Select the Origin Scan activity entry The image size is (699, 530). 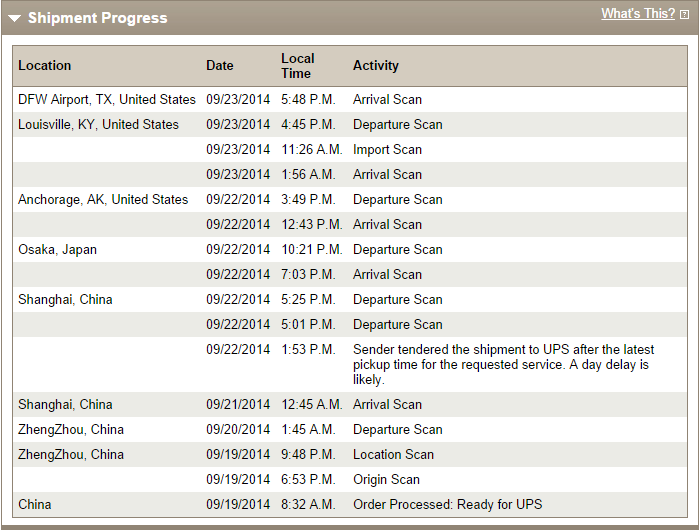click(x=387, y=479)
